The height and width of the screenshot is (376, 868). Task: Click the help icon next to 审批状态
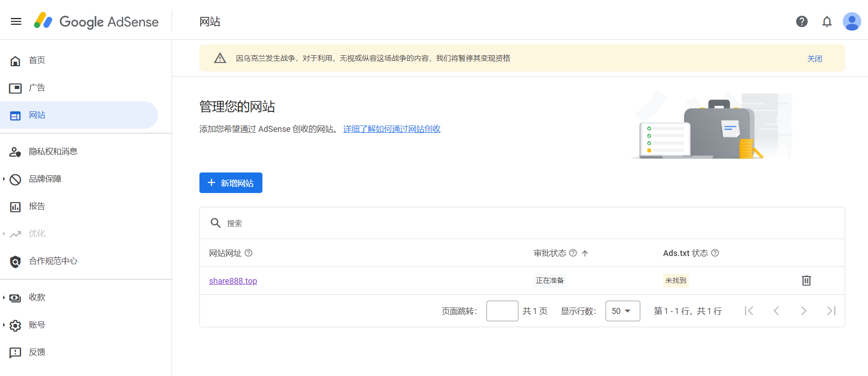573,253
